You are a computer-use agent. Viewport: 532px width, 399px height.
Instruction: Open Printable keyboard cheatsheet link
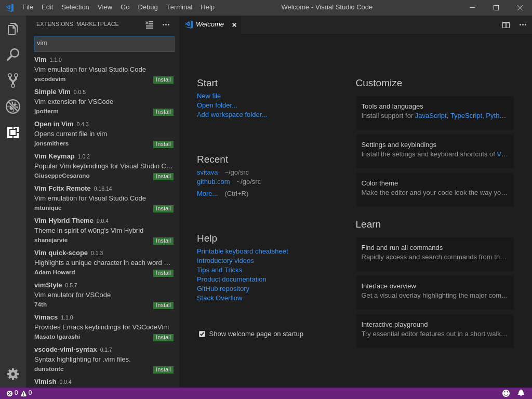[x=242, y=251]
